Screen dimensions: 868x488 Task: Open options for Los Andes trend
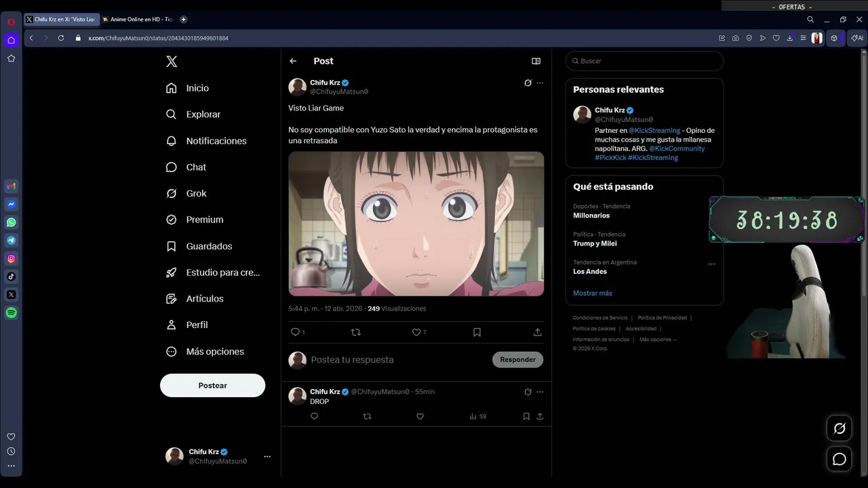[x=711, y=264]
